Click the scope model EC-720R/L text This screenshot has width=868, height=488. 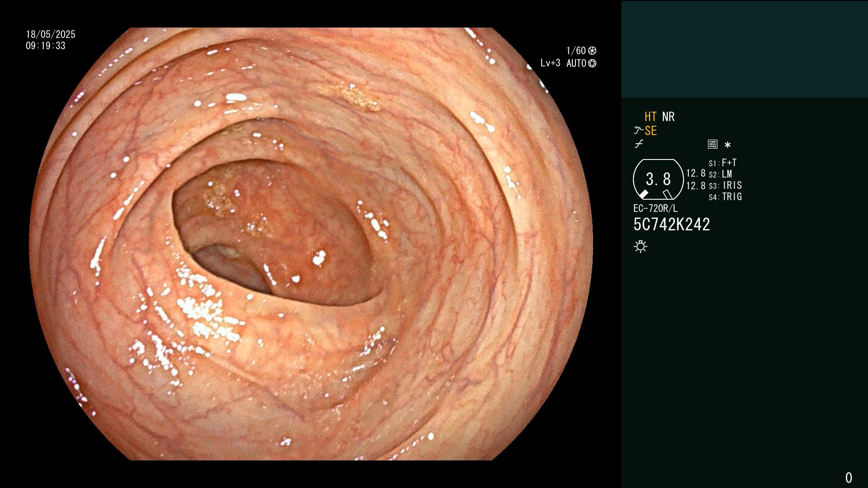pos(656,208)
